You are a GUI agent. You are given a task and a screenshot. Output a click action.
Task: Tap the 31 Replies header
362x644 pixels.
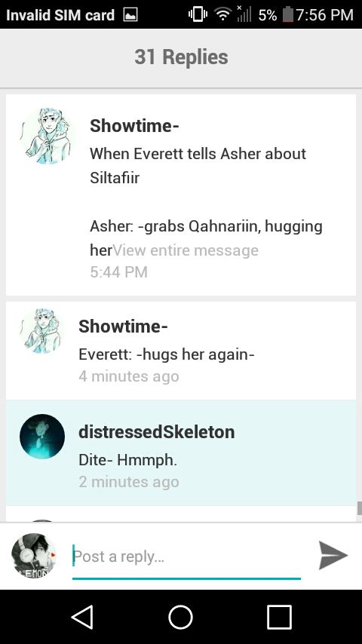[x=181, y=57]
